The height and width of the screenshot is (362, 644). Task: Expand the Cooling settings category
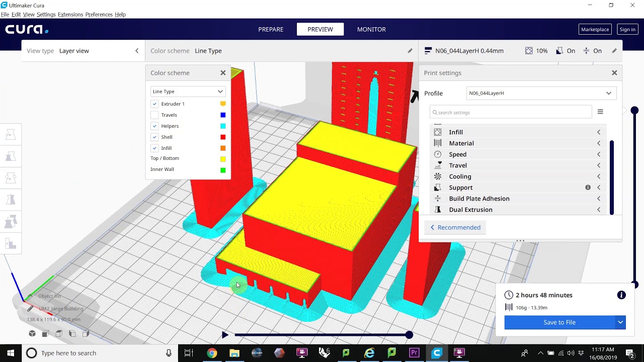(518, 176)
